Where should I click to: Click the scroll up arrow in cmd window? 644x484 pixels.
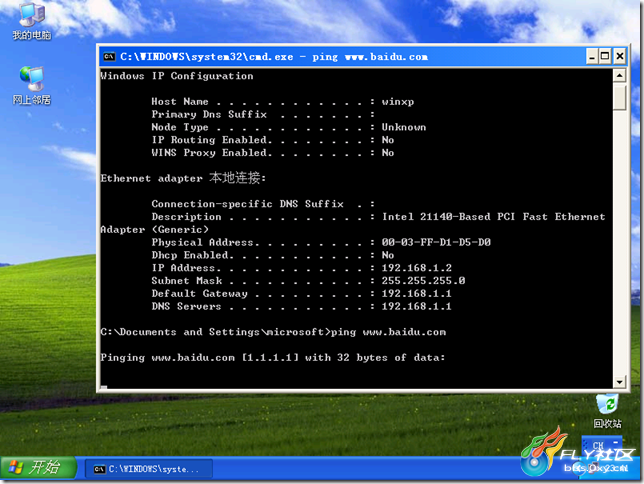(619, 76)
